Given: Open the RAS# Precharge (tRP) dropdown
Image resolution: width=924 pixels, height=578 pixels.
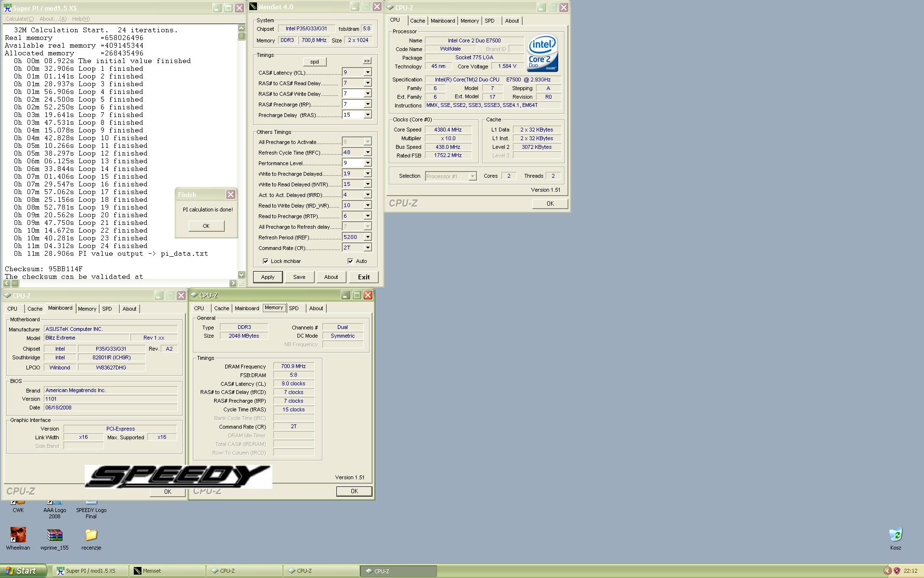Looking at the screenshot, I should point(368,104).
